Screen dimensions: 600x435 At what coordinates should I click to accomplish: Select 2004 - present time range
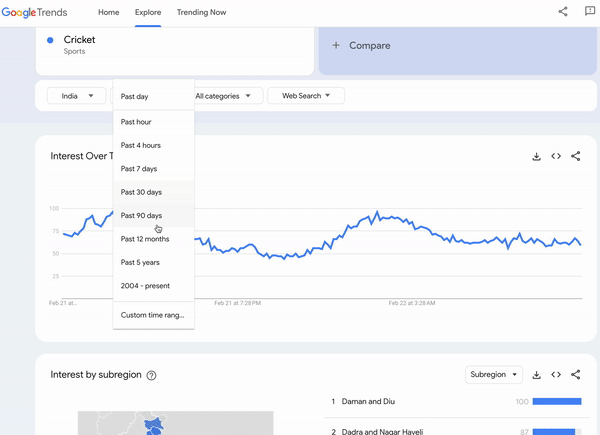click(153, 286)
